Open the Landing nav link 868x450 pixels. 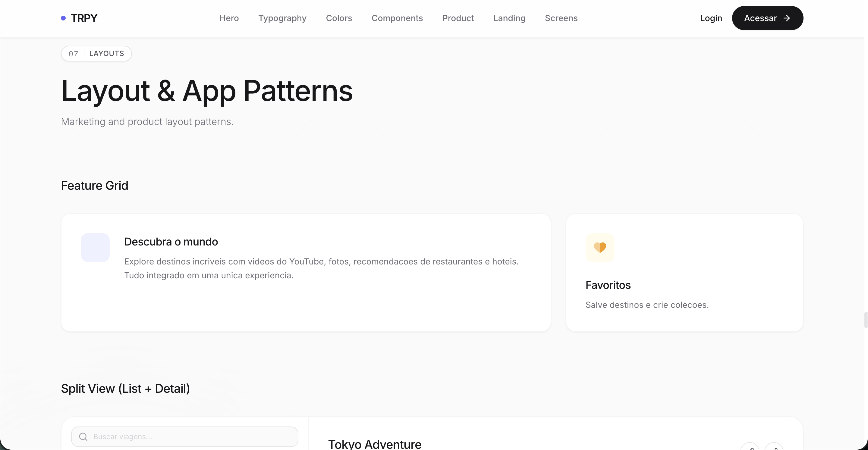pos(509,18)
